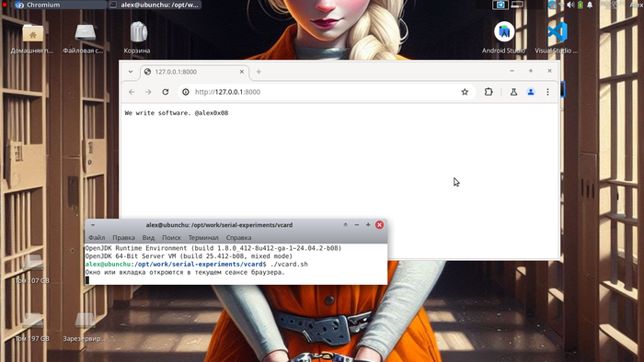Image resolution: width=644 pixels, height=362 pixels.
Task: View site information icon in address bar
Action: coord(186,92)
